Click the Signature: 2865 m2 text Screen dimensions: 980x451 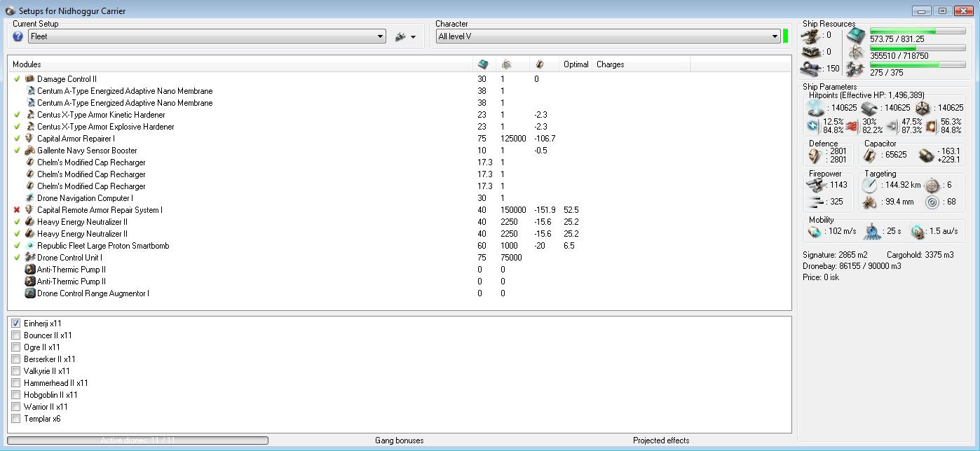[x=835, y=255]
